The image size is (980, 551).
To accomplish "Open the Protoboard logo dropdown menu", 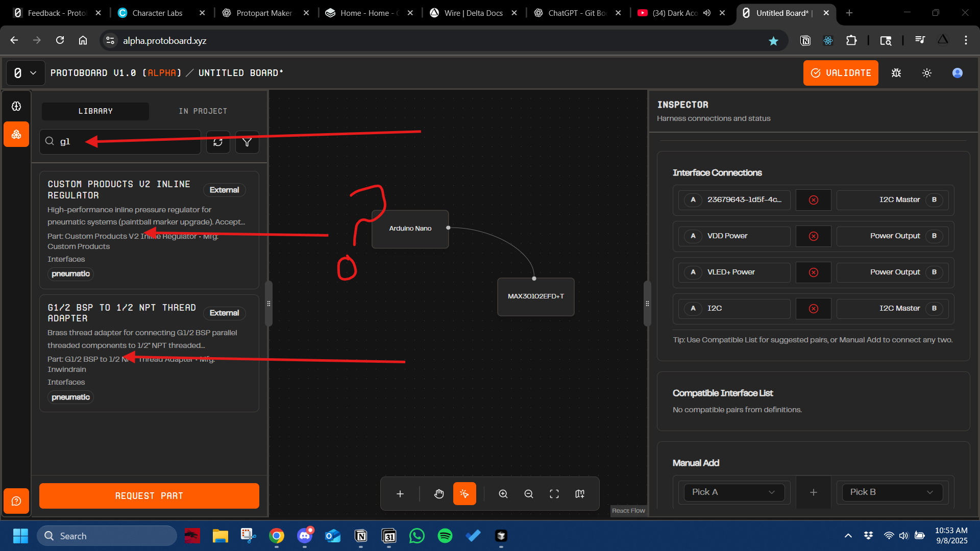I will coord(26,73).
